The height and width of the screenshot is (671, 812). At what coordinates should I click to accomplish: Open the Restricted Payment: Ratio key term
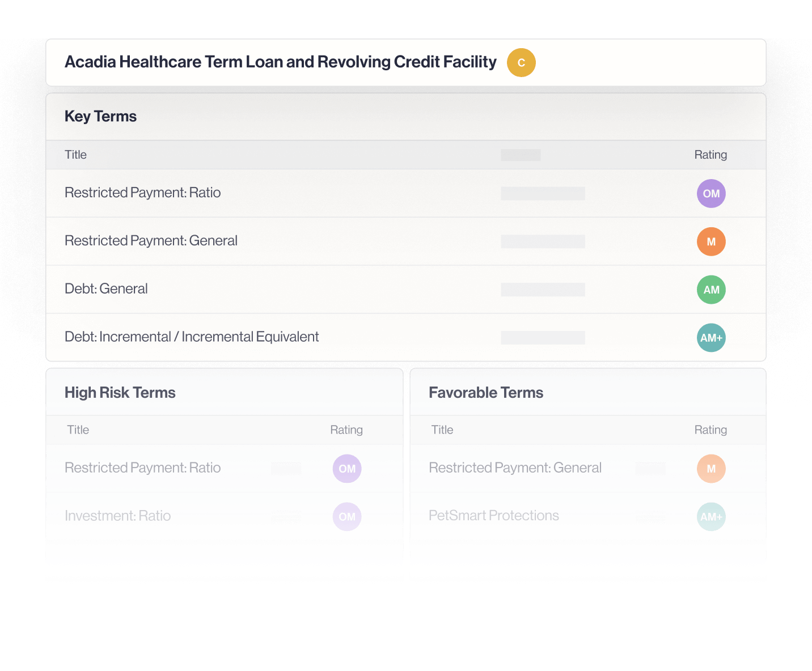(x=143, y=193)
